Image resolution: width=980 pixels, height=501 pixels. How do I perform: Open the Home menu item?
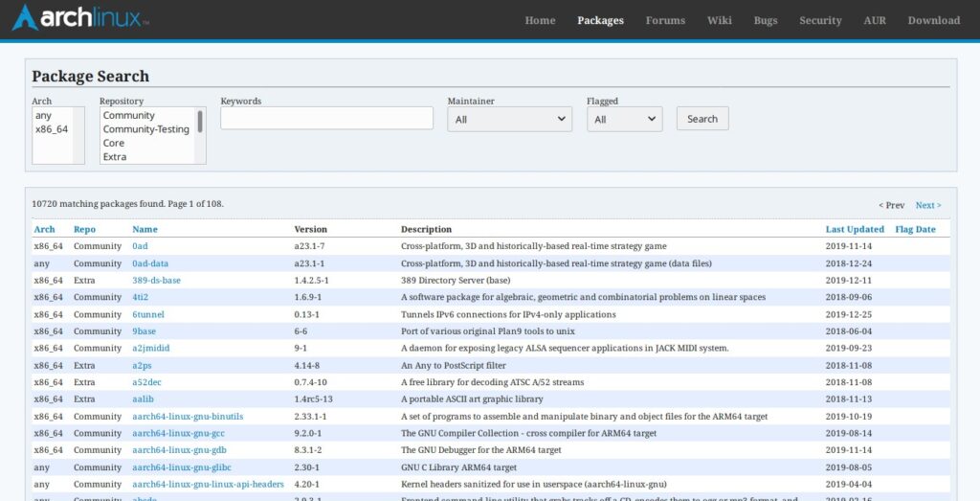pyautogui.click(x=540, y=20)
